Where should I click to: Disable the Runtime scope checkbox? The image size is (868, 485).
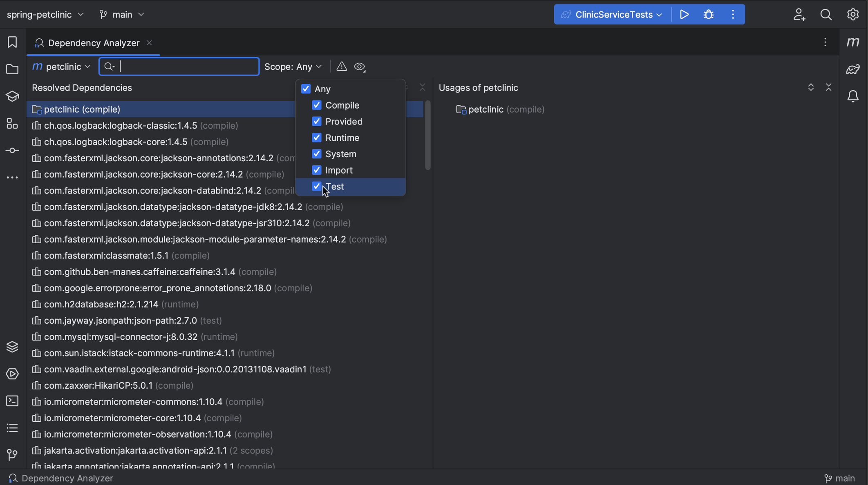[316, 138]
